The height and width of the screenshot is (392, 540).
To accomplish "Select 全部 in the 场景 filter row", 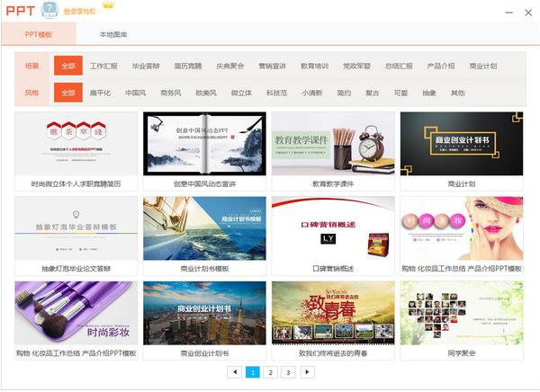I will 68,66.
